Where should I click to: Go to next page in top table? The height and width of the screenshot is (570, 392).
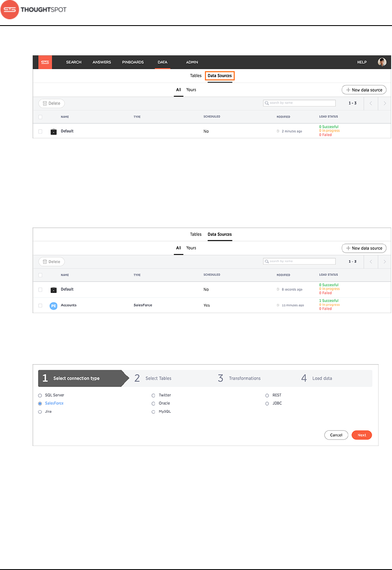pos(384,103)
